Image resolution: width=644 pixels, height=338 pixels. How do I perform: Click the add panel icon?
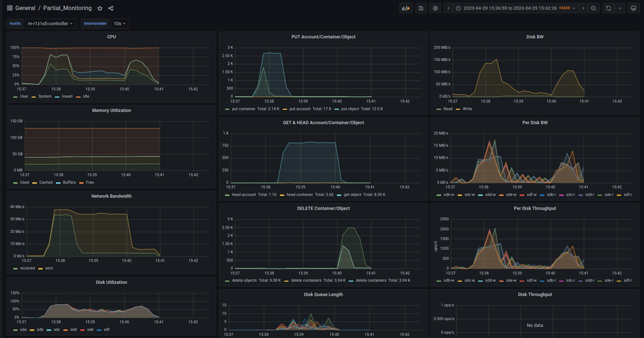click(406, 8)
